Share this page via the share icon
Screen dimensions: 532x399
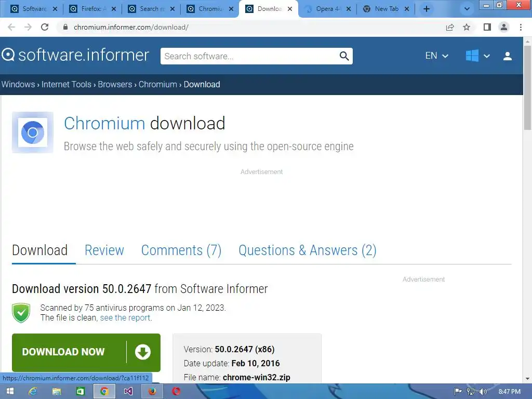point(450,27)
